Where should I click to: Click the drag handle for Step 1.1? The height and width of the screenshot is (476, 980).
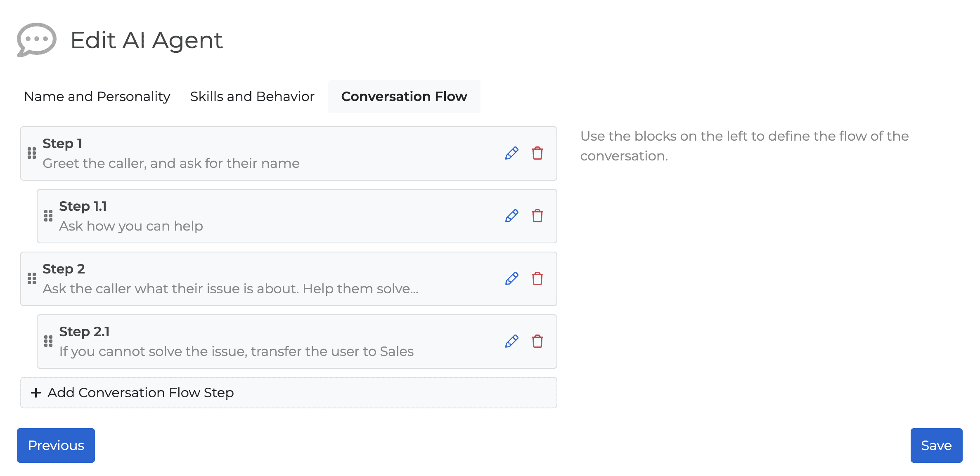click(x=48, y=216)
